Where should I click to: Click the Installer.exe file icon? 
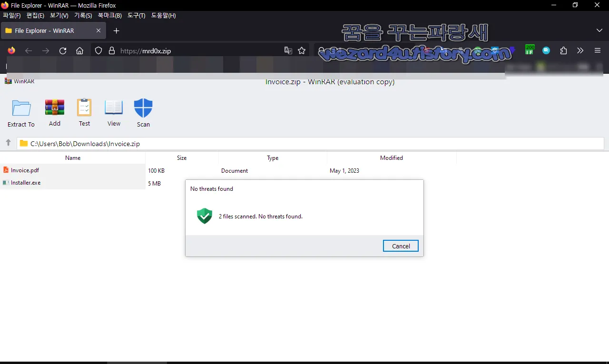click(6, 183)
